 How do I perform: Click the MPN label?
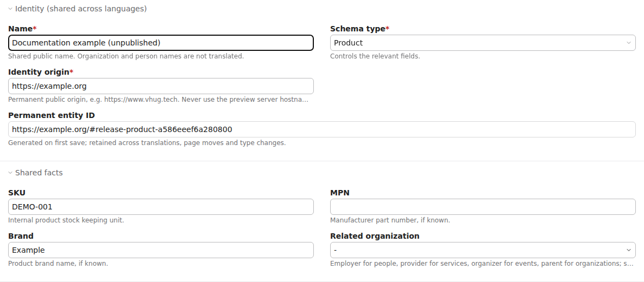pos(340,193)
